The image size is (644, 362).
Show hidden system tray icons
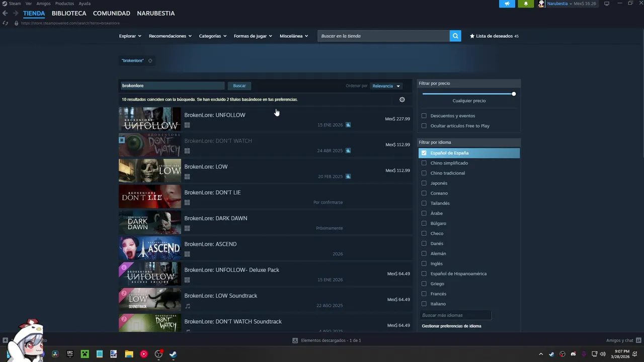(x=541, y=354)
